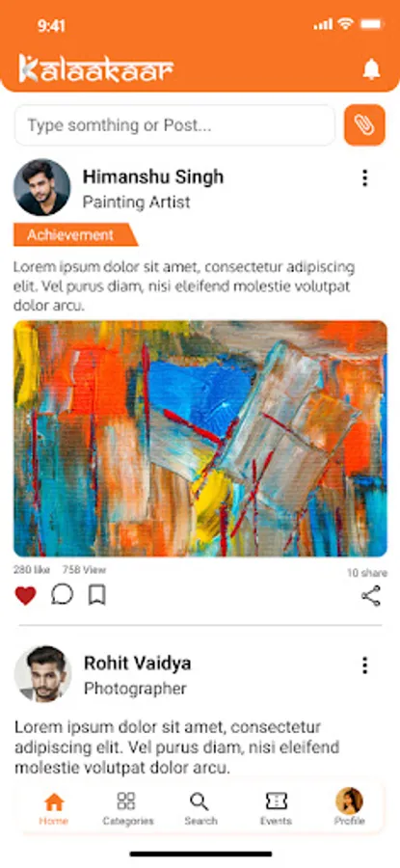Switch to Categories tab
Viewport: 400px width, 868px height.
tap(128, 809)
